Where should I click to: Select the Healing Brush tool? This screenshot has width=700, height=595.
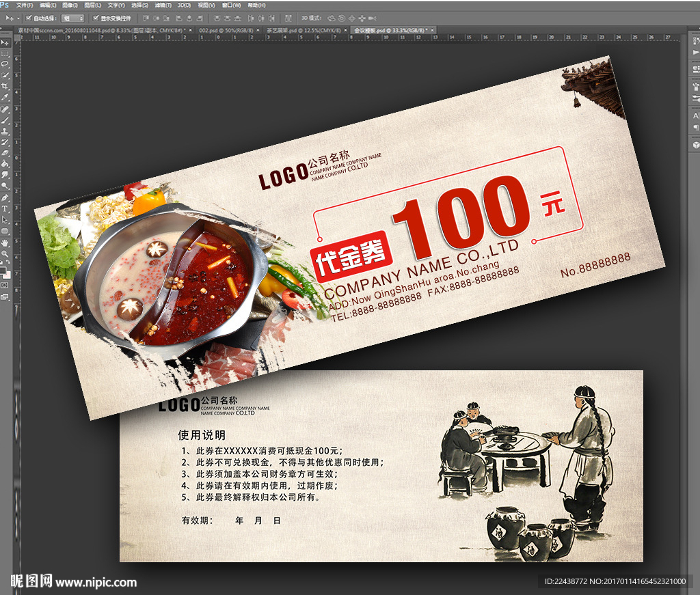(x=5, y=109)
